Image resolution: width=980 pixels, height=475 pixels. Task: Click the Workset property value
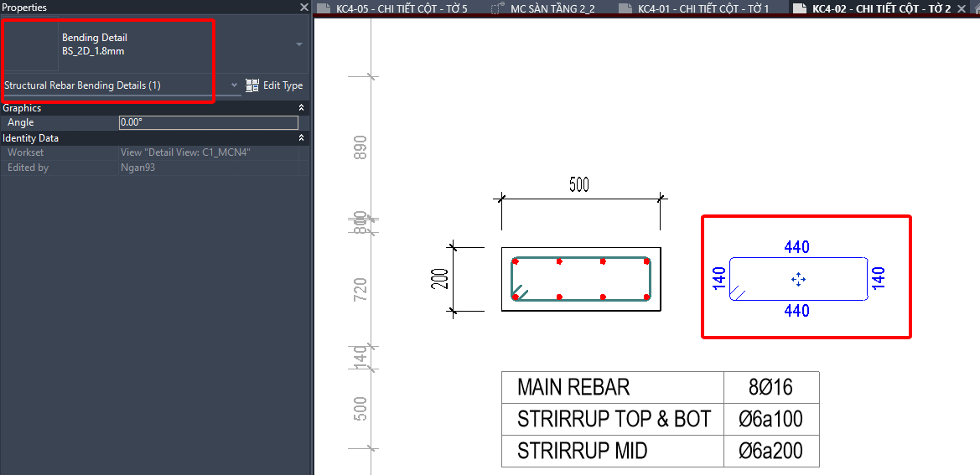pyautogui.click(x=209, y=152)
